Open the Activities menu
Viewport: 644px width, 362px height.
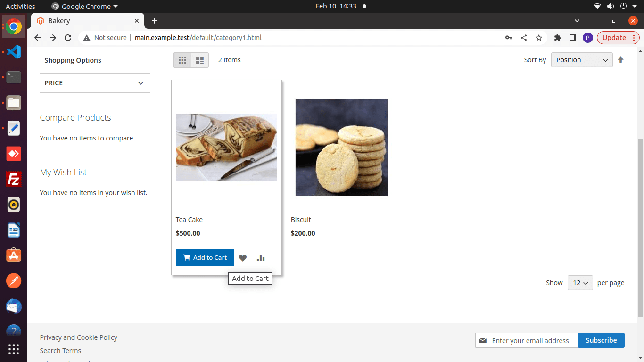tap(20, 6)
